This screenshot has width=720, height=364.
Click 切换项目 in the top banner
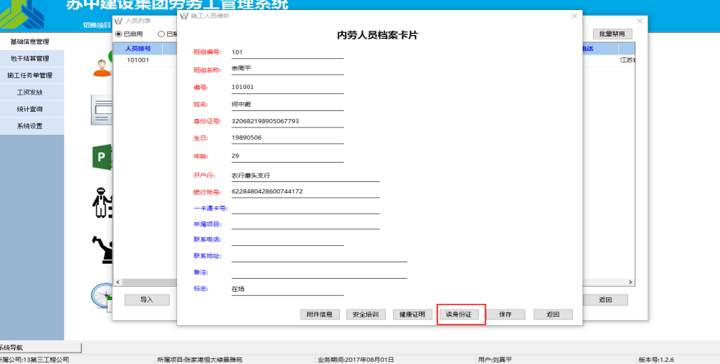coord(96,25)
